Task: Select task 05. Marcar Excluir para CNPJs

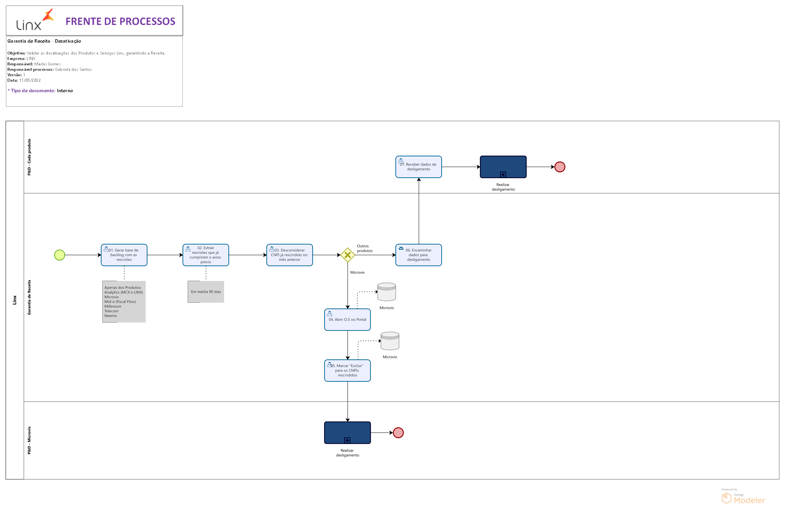Action: (x=347, y=371)
